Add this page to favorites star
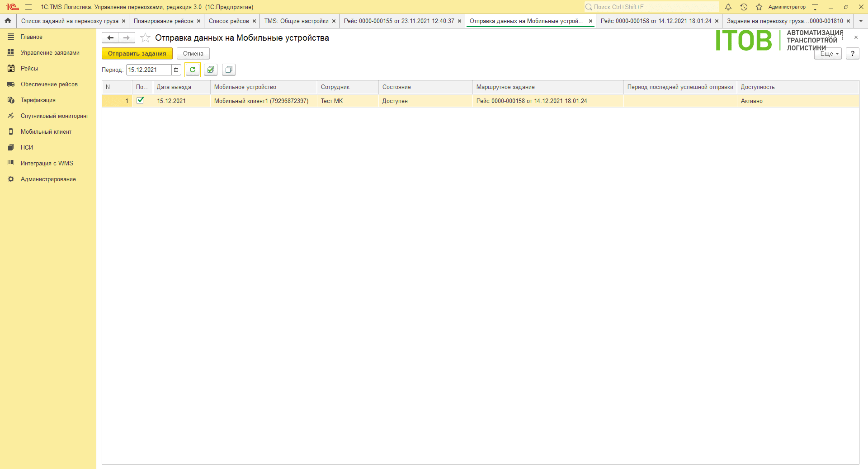 pos(145,38)
